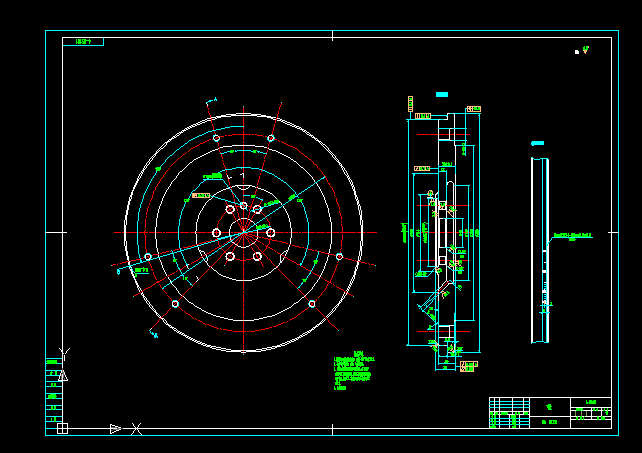The width and height of the screenshot is (642, 453).
Task: Click the square origin marker in bottom-left corner
Action: (x=62, y=428)
